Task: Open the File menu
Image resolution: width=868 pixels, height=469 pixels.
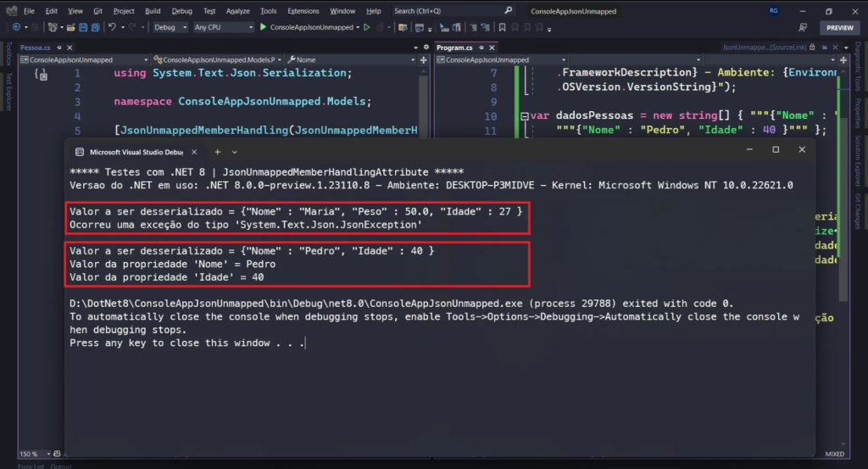Action: pos(29,10)
